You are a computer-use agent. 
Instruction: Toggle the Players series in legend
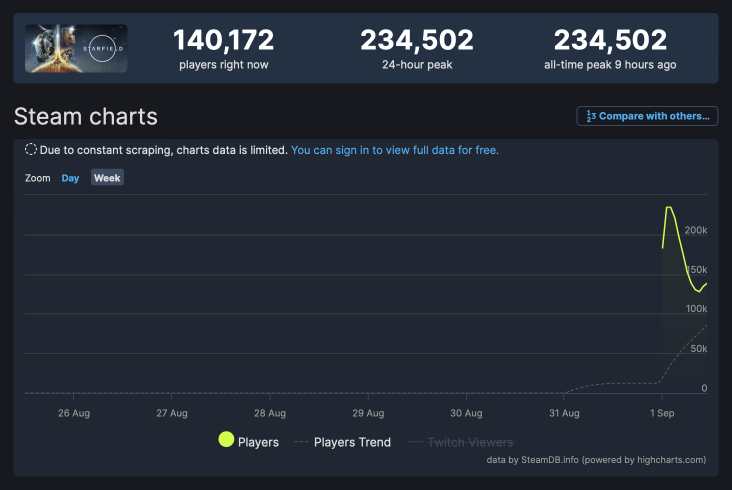tap(249, 441)
